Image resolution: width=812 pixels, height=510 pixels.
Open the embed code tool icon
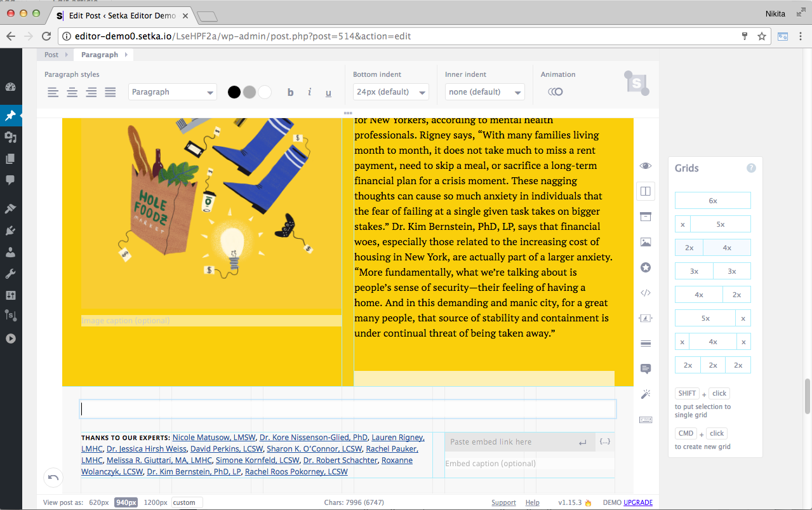point(646,293)
